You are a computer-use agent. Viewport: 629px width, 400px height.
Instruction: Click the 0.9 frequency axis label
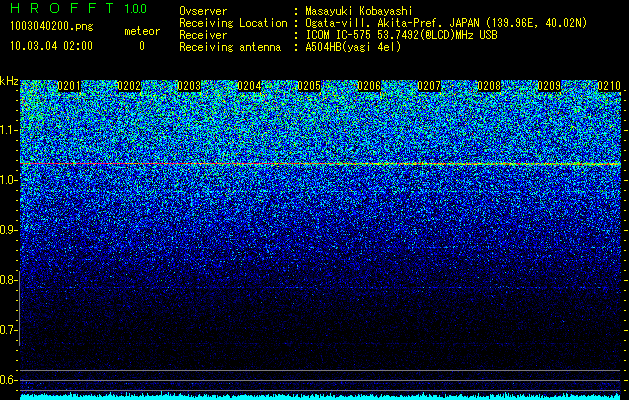(8, 230)
